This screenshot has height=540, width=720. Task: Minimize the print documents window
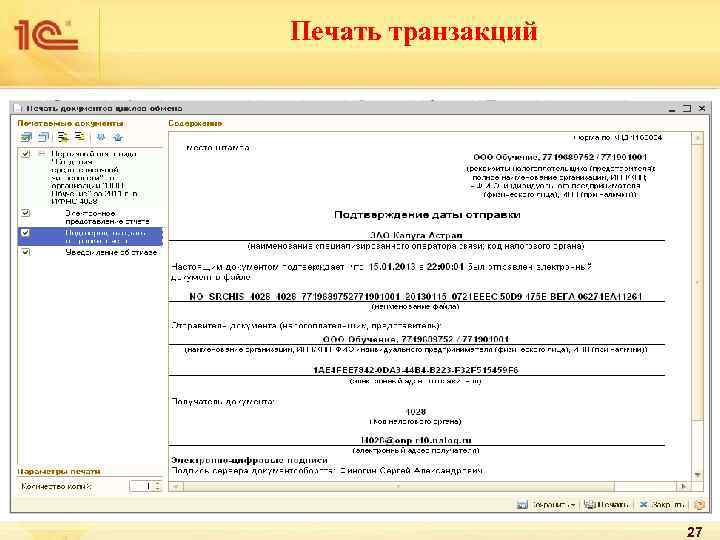672,109
